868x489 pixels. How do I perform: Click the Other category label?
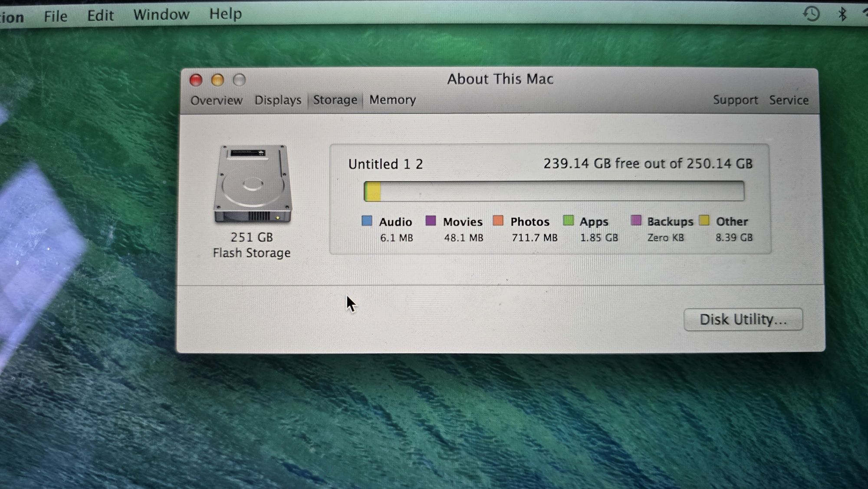(x=732, y=221)
